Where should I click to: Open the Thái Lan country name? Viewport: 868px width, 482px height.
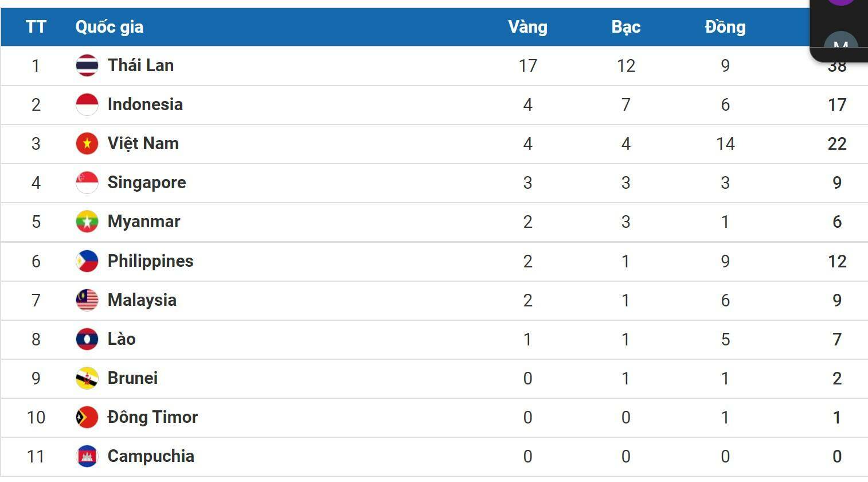140,65
